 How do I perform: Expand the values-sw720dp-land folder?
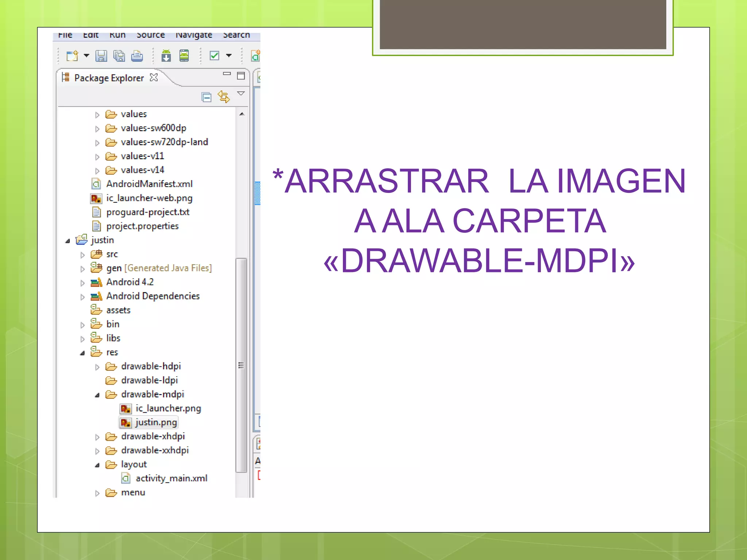[x=97, y=143]
